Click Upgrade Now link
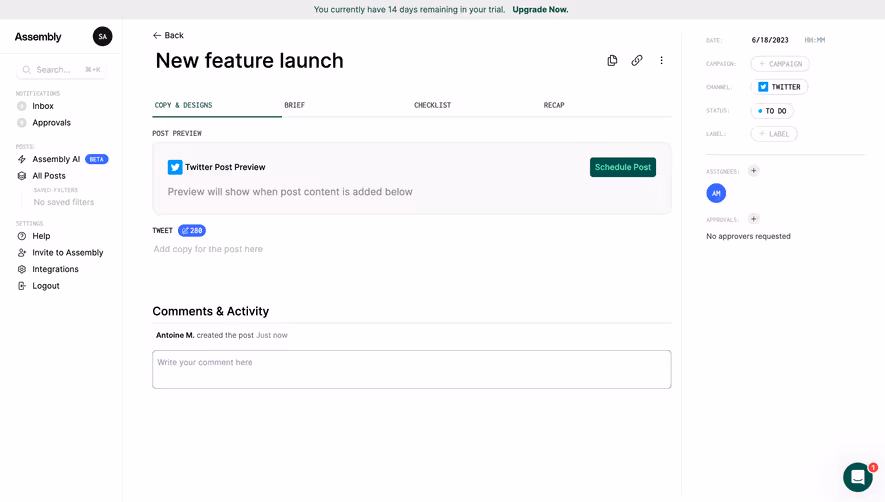The height and width of the screenshot is (502, 885). coord(540,10)
